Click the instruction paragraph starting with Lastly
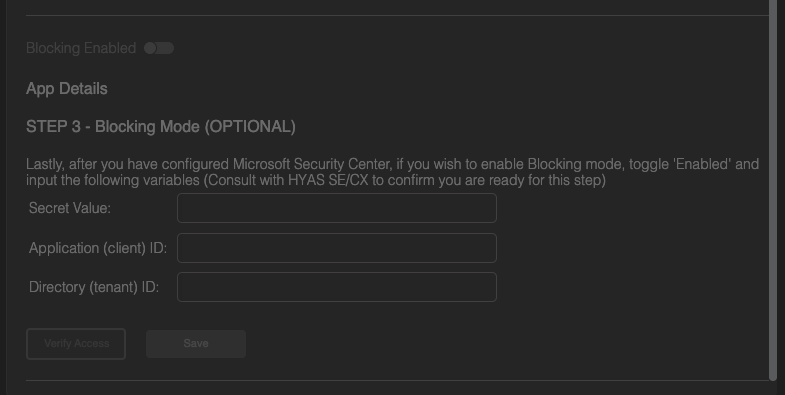785x395 pixels. click(392, 172)
